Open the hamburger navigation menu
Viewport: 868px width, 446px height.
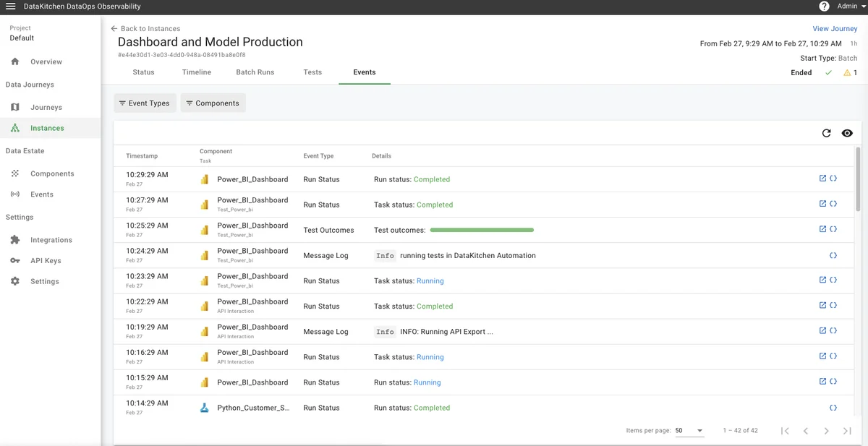coord(11,7)
